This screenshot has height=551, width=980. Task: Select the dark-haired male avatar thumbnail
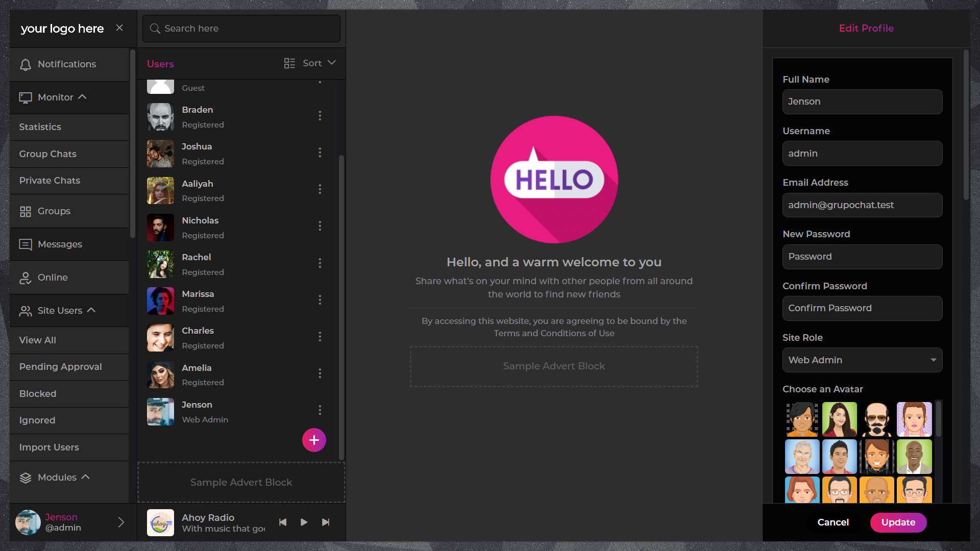pyautogui.click(x=802, y=419)
